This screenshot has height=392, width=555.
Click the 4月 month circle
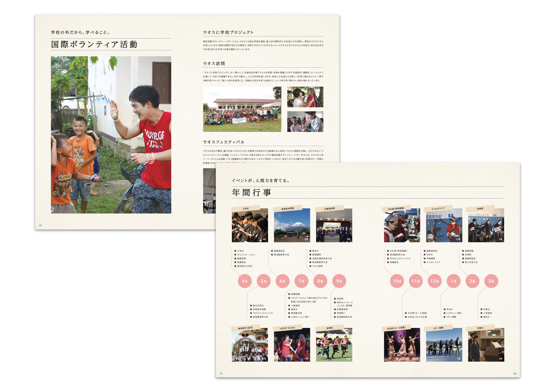245,281
